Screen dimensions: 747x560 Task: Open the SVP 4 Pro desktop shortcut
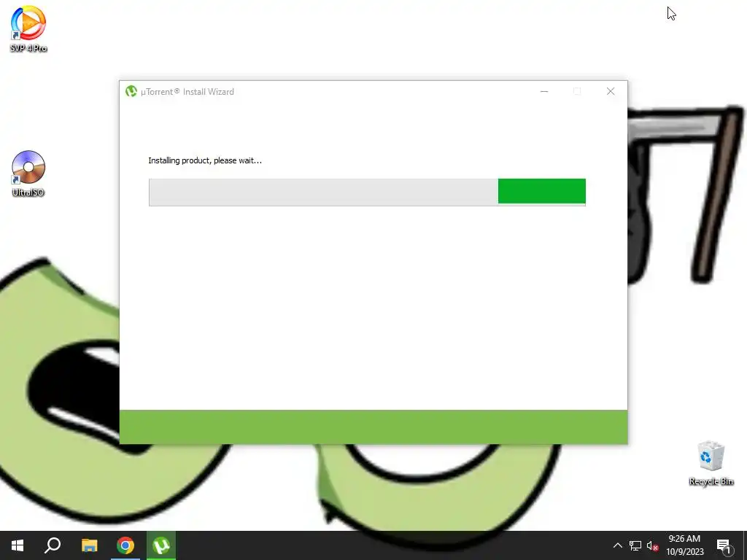(x=28, y=28)
